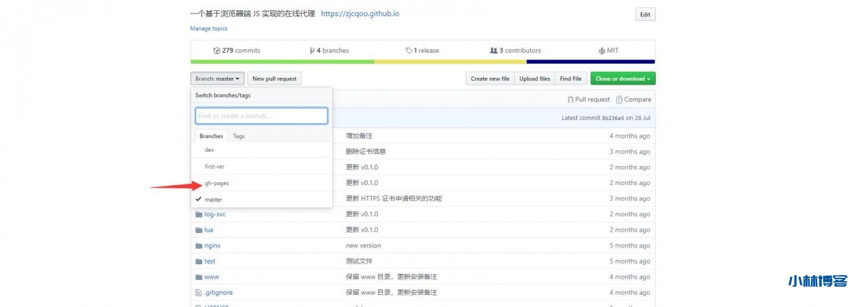View the 4 branches list
Image resolution: width=868 pixels, height=307 pixels.
tap(329, 51)
